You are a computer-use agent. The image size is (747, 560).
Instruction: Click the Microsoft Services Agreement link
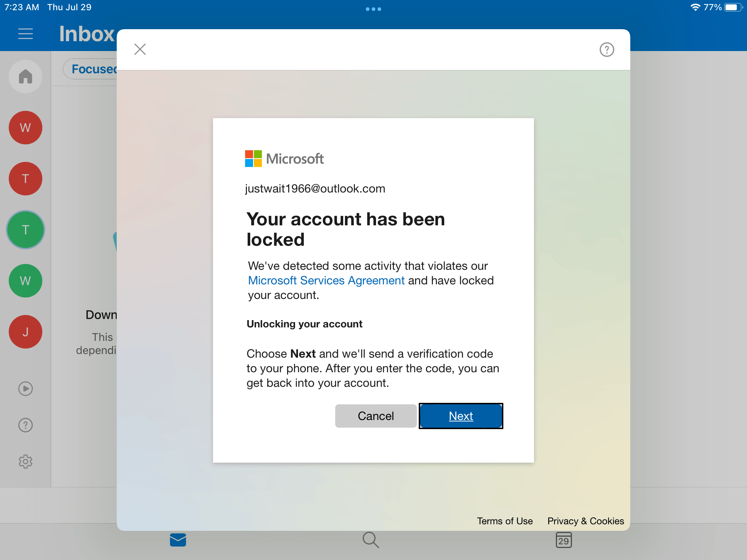coord(325,281)
